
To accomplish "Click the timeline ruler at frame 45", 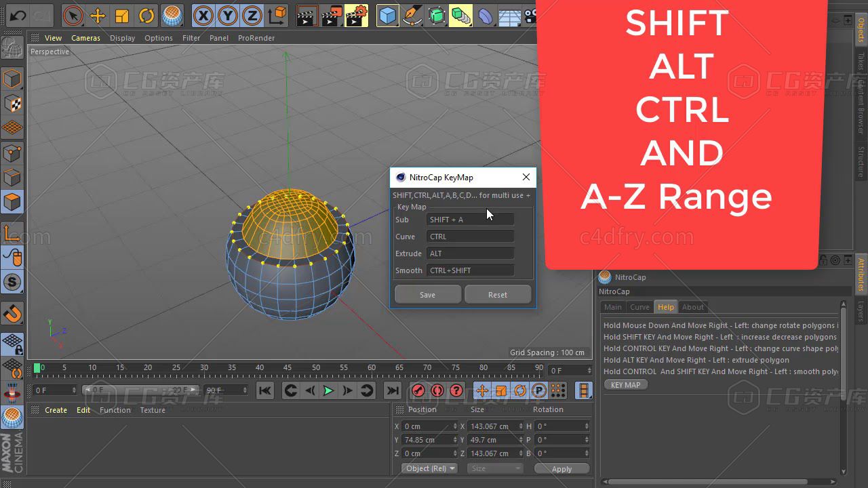I will pyautogui.click(x=288, y=369).
